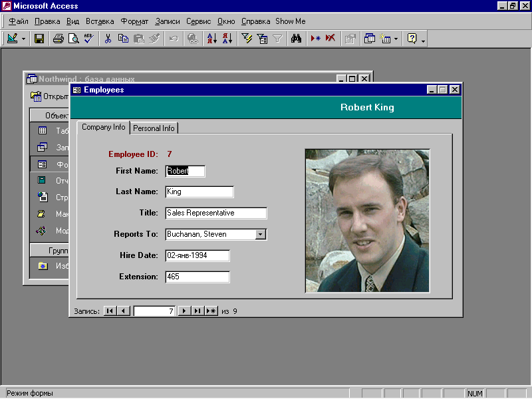Screen dimensions: 532x399
Task: Click the Save floppy disk icon
Action: pos(39,39)
